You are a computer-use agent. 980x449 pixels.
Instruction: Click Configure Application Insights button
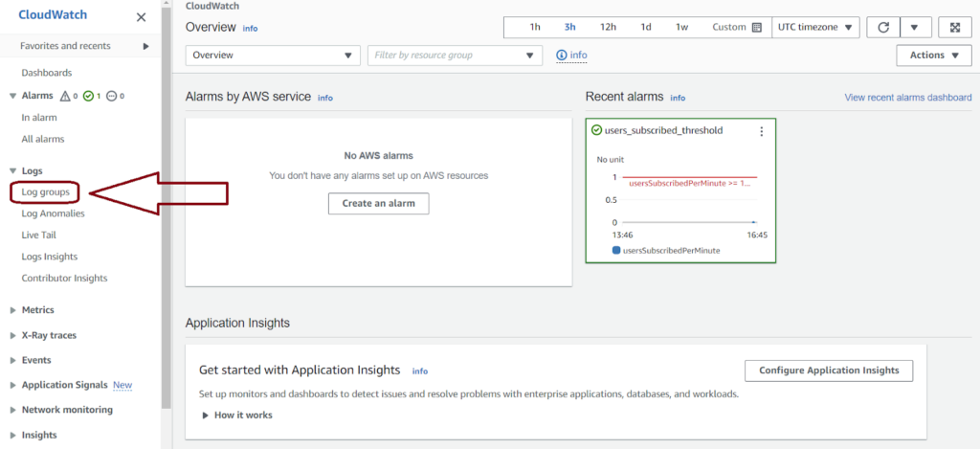pos(829,370)
